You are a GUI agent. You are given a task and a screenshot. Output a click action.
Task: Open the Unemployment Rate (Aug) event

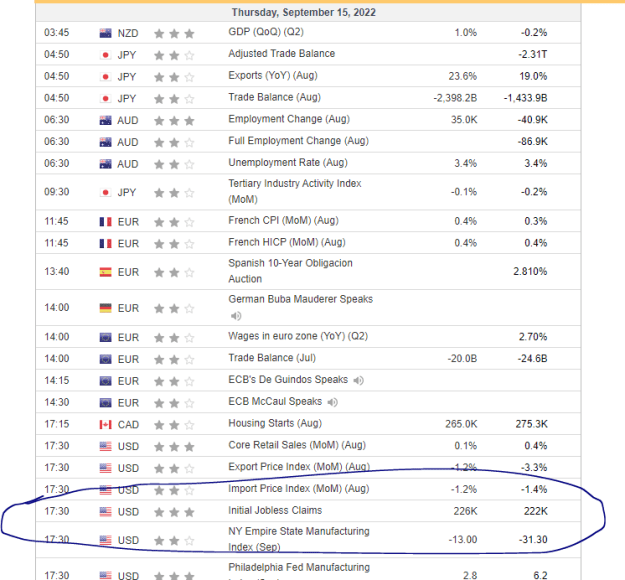288,163
